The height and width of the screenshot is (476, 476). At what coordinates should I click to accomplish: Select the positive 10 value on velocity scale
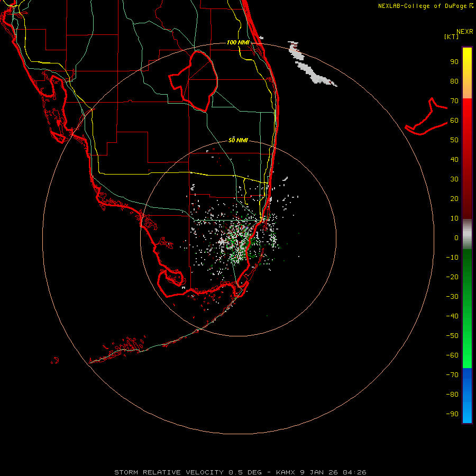click(454, 218)
